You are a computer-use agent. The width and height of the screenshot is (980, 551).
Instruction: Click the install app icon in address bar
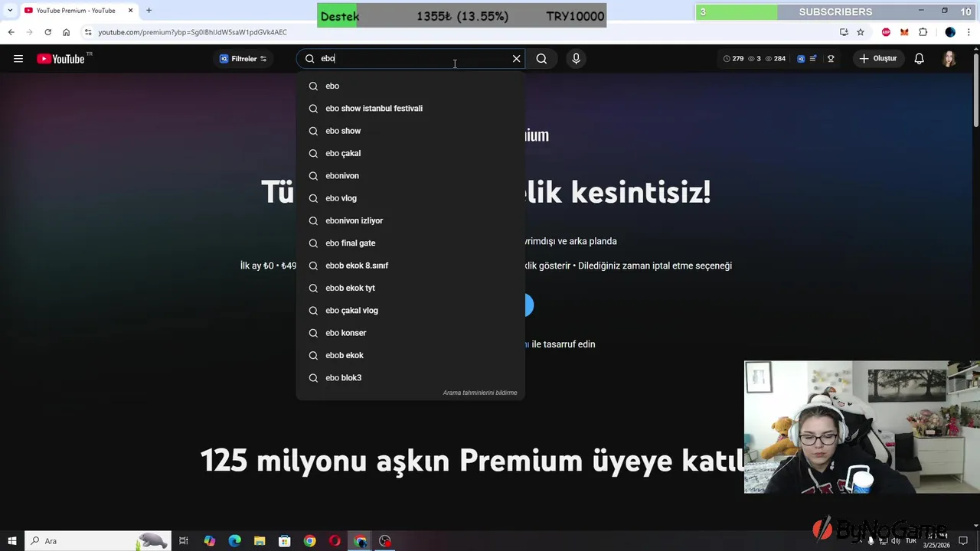[844, 32]
